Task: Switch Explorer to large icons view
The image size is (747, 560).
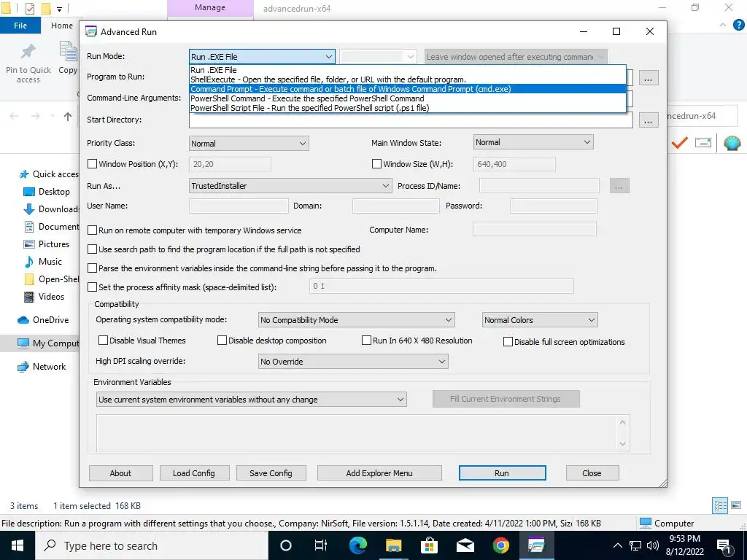Action: coord(736,506)
